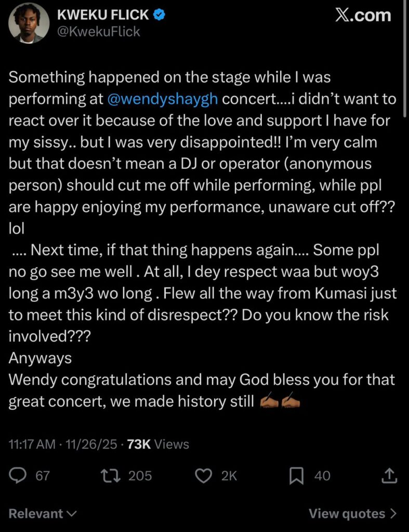Viewport: 409px width, 532px height.
Task: Click the 2K likes count
Action: (229, 475)
